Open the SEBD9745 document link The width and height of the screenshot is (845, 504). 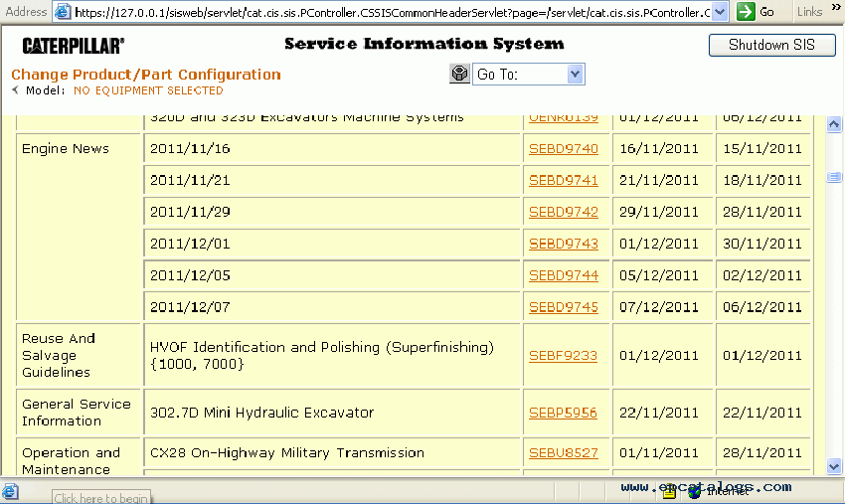tap(563, 307)
